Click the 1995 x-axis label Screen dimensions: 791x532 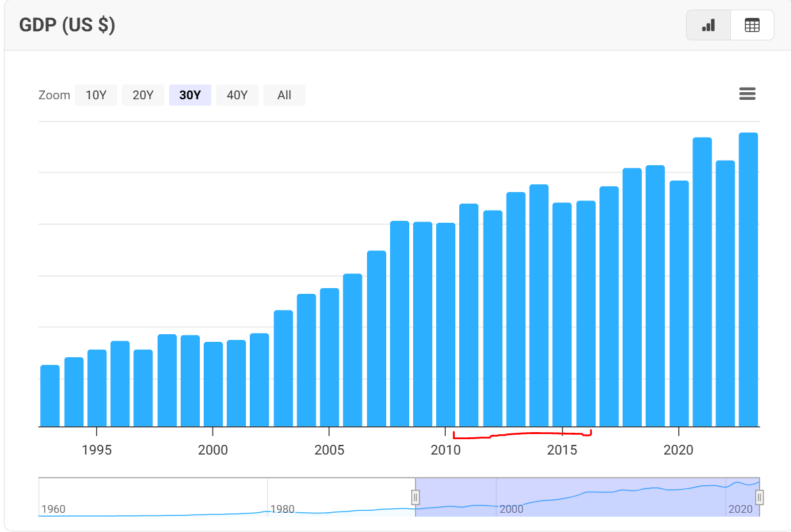[97, 450]
